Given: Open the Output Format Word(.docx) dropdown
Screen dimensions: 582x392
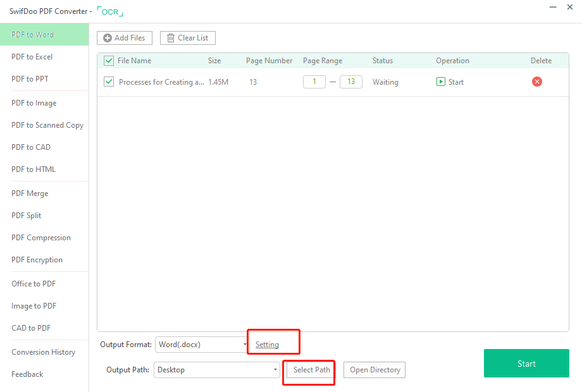Looking at the screenshot, I should coord(201,344).
